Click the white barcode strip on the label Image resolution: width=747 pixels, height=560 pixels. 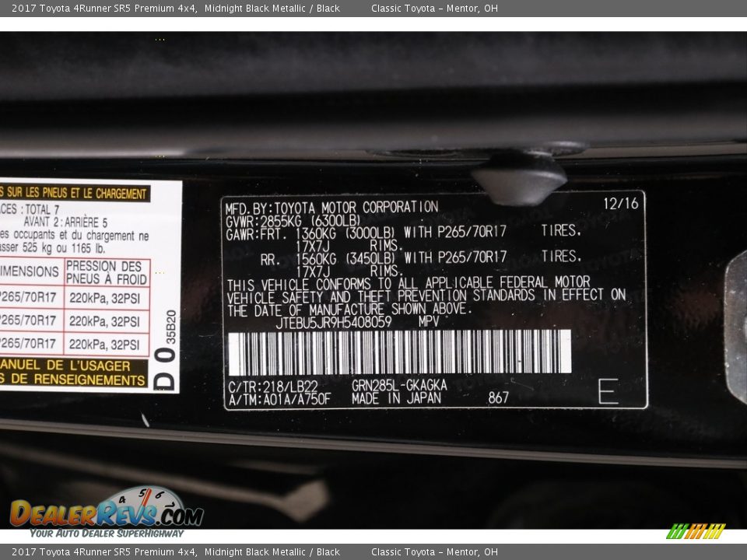click(399, 352)
